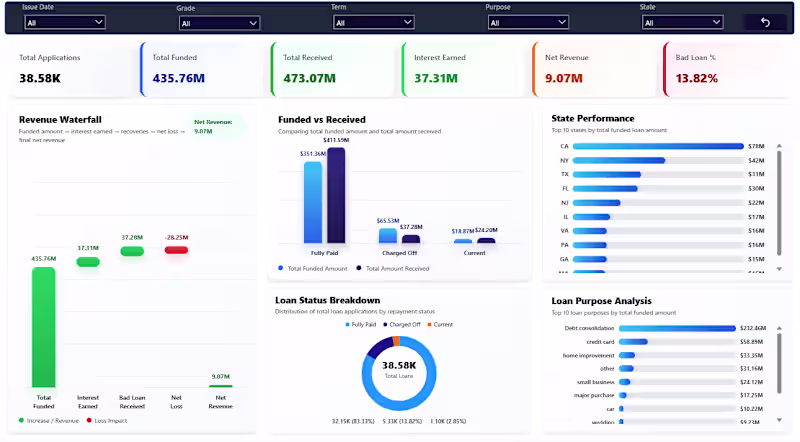The width and height of the screenshot is (800, 442).
Task: Click Loan Purpose Analysis scroll up arrow
Action: (779, 328)
